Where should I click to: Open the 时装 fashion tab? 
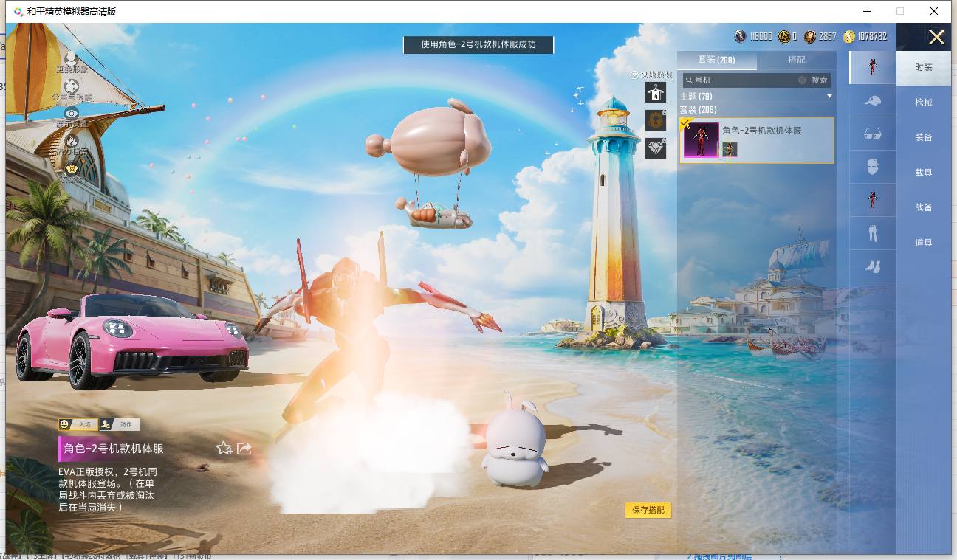[924, 67]
